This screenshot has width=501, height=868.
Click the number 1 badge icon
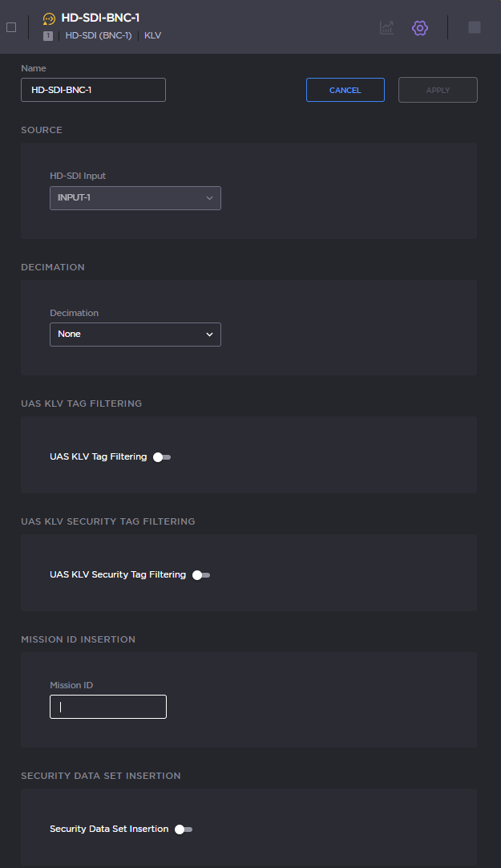click(x=48, y=36)
